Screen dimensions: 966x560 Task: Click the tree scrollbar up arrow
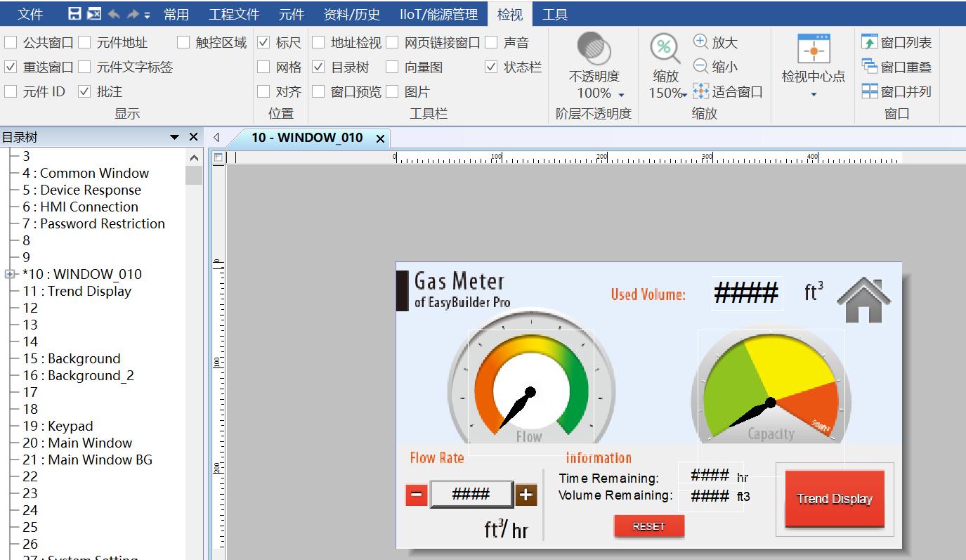tap(194, 158)
